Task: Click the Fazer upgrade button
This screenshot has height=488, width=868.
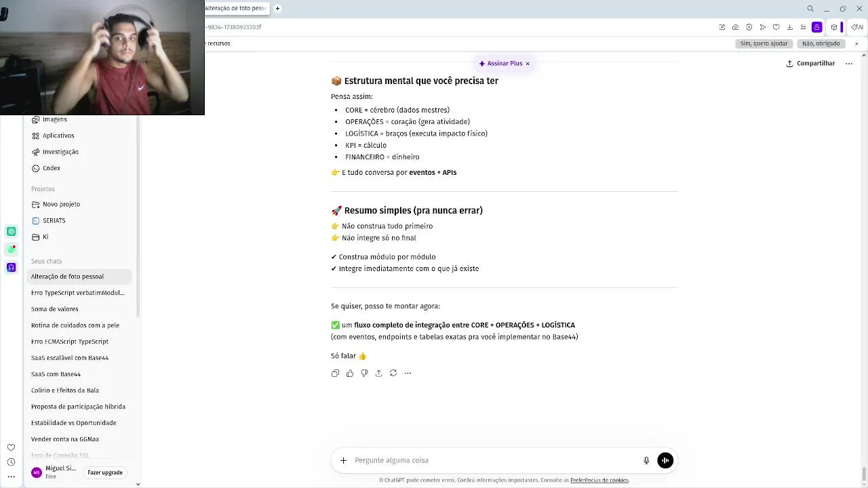Action: 105,472
